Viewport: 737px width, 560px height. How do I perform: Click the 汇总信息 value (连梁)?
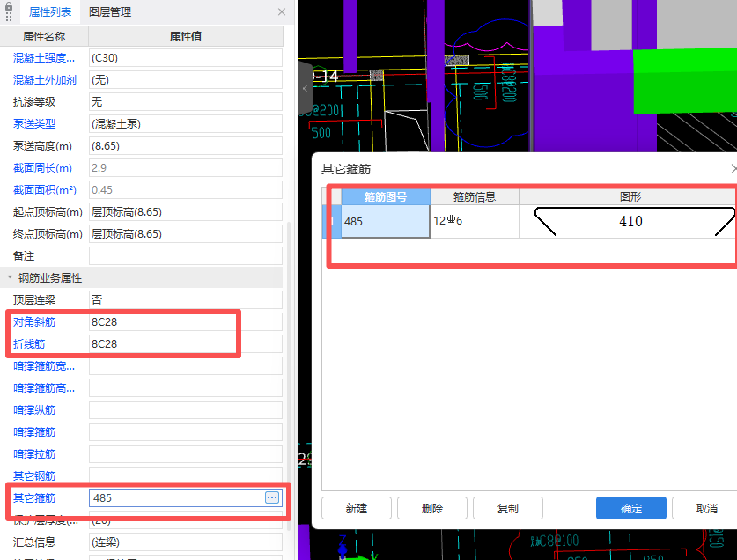(x=186, y=542)
